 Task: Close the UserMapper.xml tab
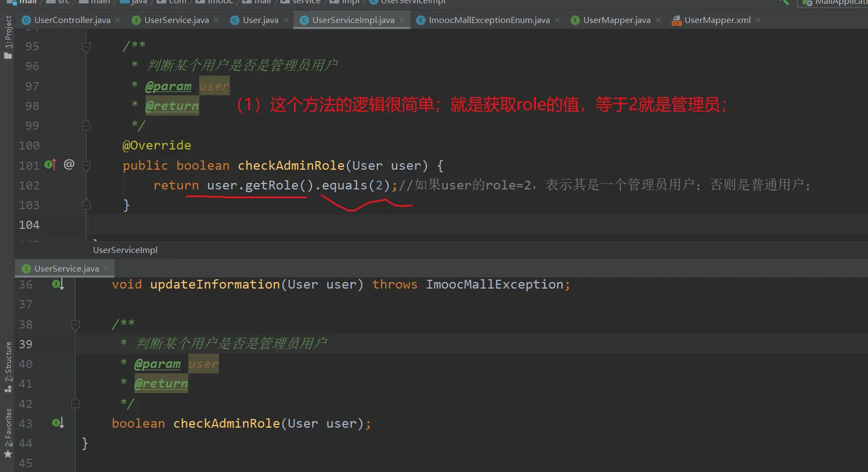(x=758, y=20)
